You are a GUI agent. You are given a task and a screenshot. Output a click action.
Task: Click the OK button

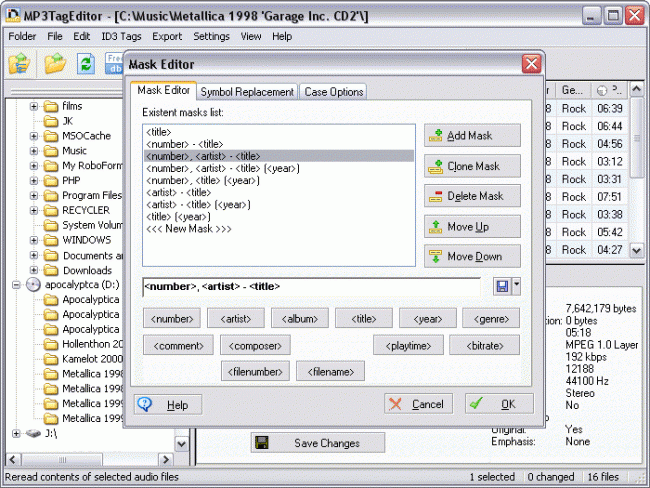(499, 403)
